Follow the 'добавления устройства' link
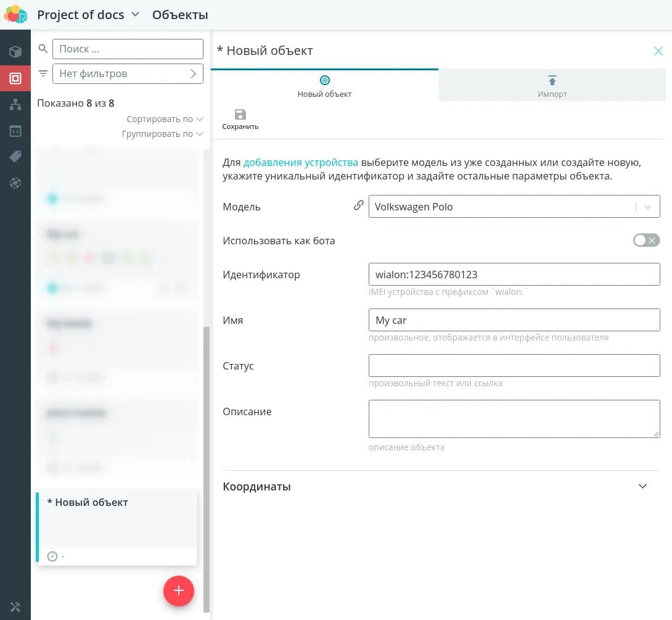Image resolution: width=672 pixels, height=620 pixels. 301,163
